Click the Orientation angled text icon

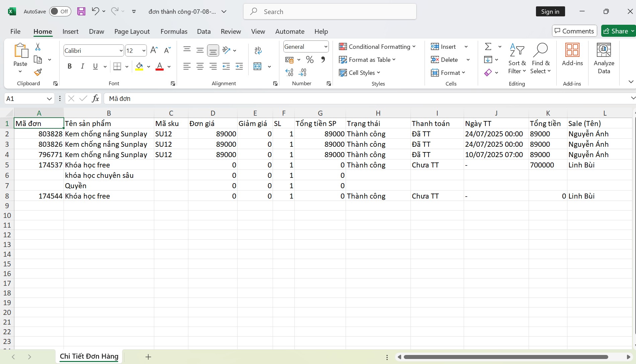coord(226,50)
